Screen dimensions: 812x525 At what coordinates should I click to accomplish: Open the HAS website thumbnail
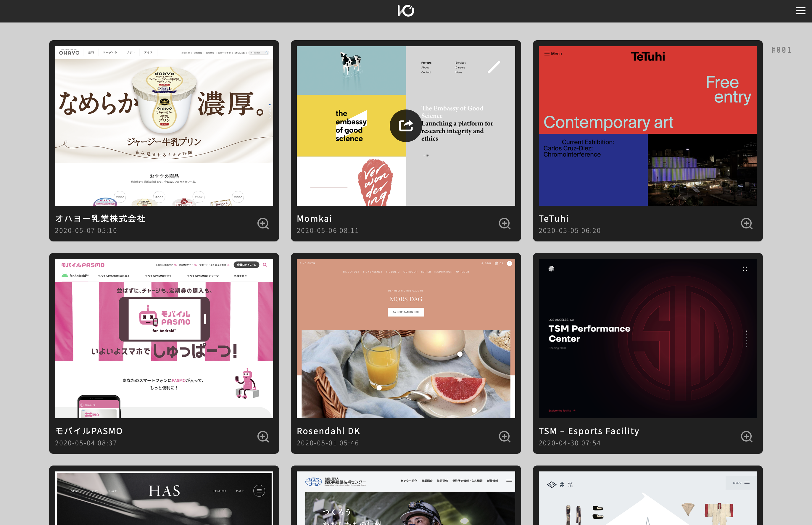pyautogui.click(x=164, y=498)
